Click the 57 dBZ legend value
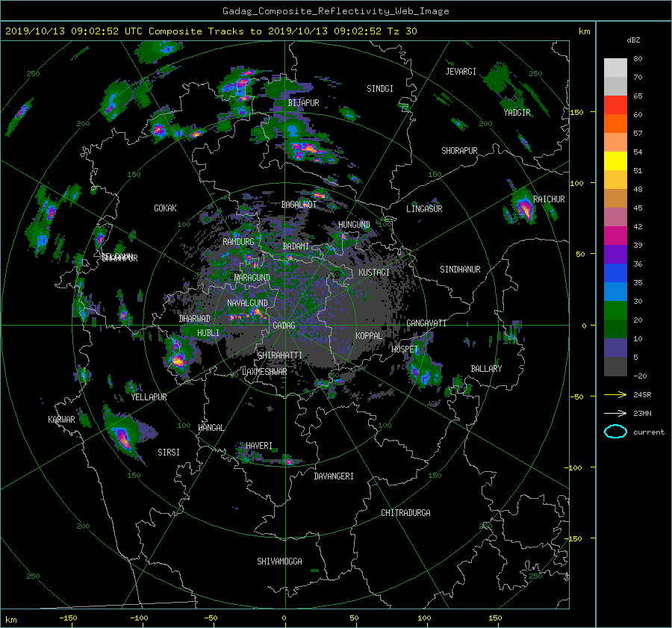The width and height of the screenshot is (672, 628). tap(638, 134)
